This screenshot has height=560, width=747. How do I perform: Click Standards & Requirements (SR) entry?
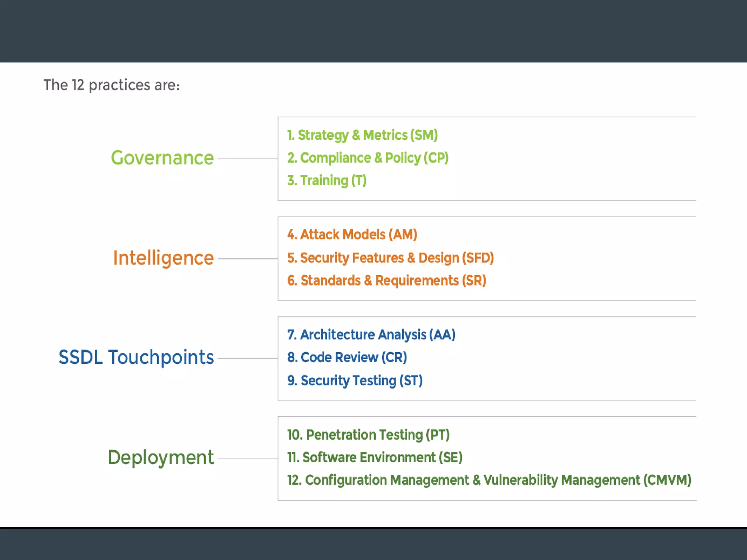click(x=387, y=281)
